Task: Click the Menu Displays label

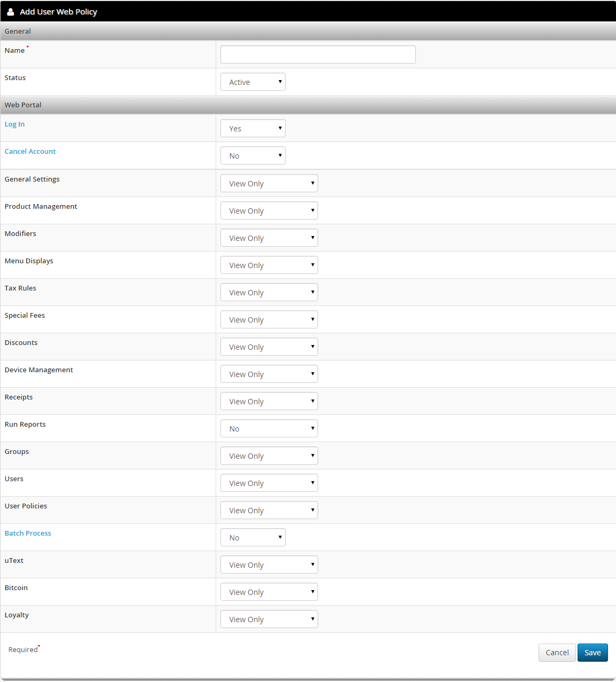Action: pyautogui.click(x=29, y=261)
